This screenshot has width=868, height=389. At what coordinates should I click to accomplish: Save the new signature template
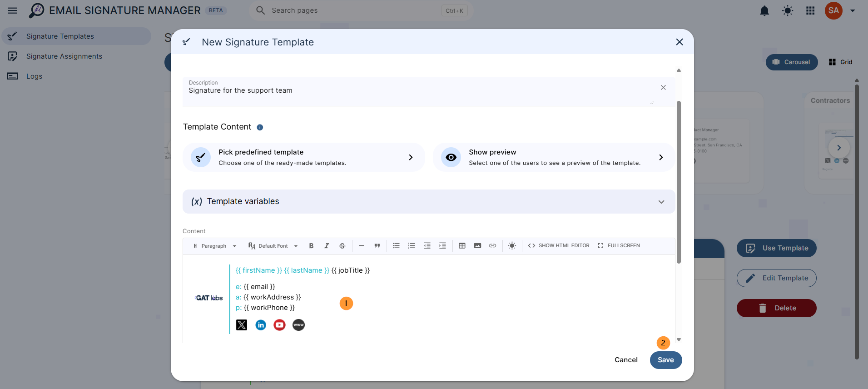pyautogui.click(x=666, y=360)
